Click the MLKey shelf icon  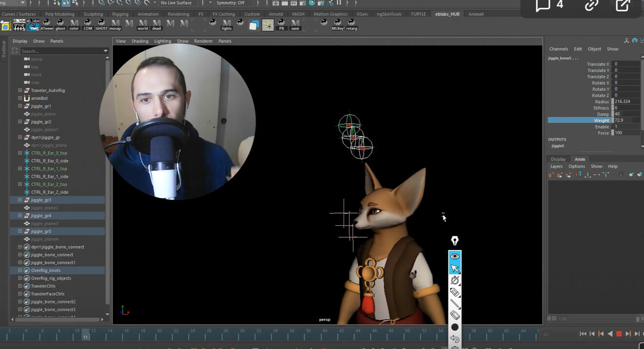pos(338,24)
